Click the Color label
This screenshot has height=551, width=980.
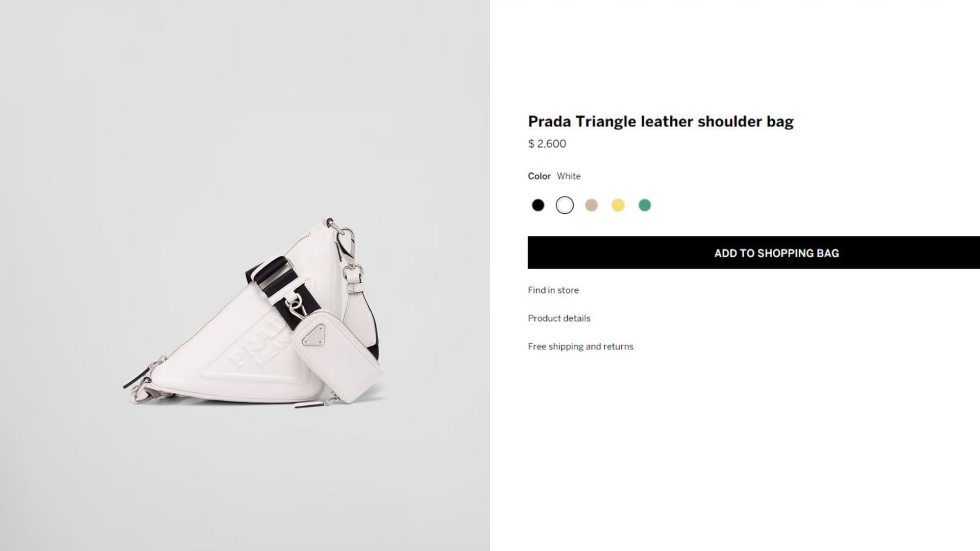pos(539,176)
